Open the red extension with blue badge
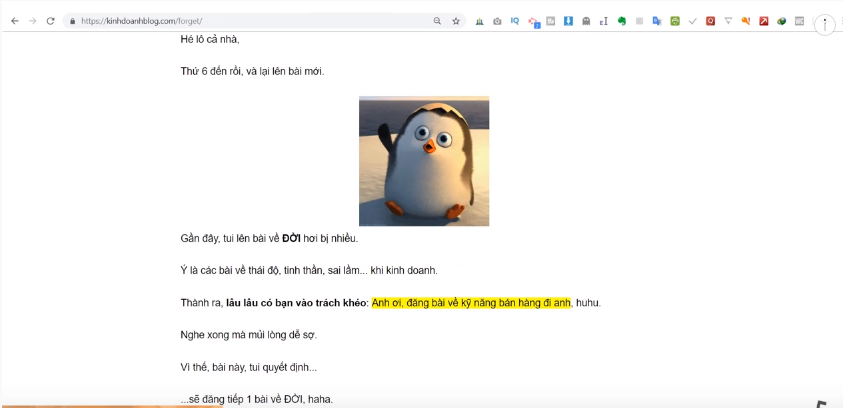The width and height of the screenshot is (843, 408). coord(533,22)
